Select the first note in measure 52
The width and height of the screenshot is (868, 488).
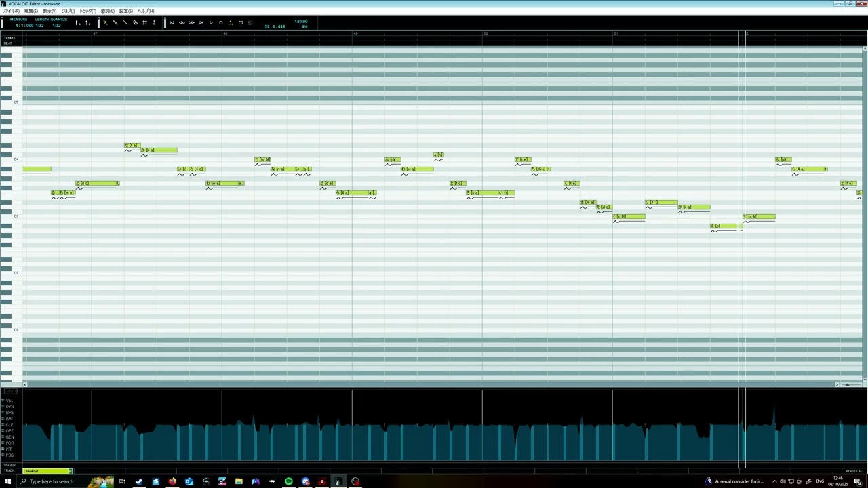pyautogui.click(x=759, y=217)
